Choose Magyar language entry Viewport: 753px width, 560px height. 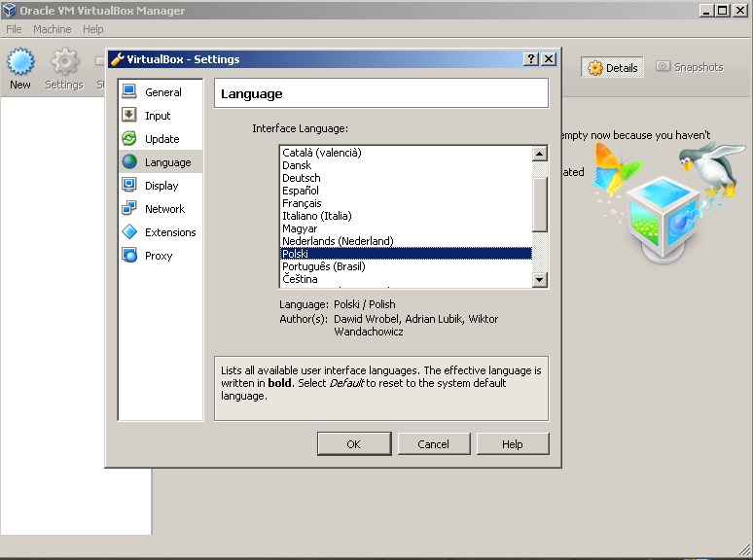point(406,228)
